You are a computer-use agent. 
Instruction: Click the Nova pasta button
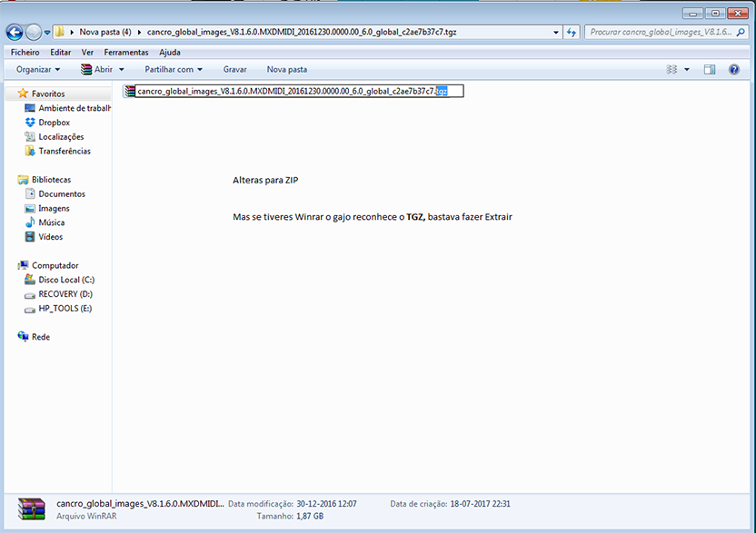tap(286, 69)
